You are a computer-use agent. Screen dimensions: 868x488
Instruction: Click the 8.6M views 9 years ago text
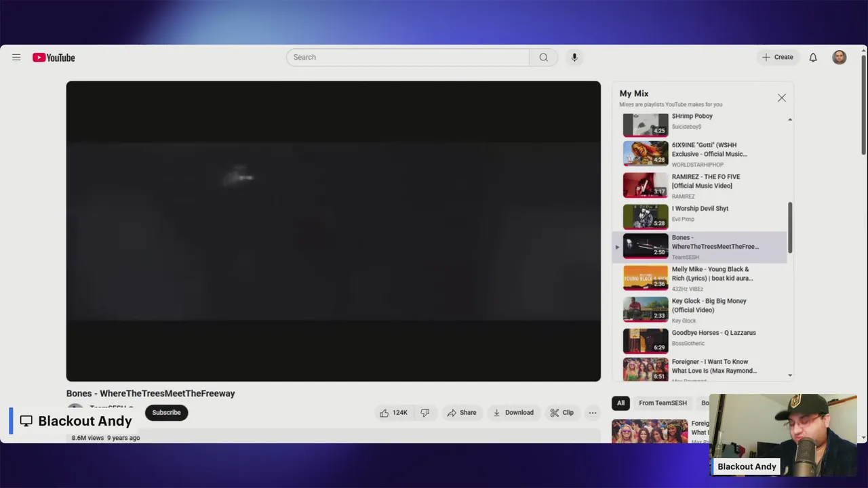point(106,439)
